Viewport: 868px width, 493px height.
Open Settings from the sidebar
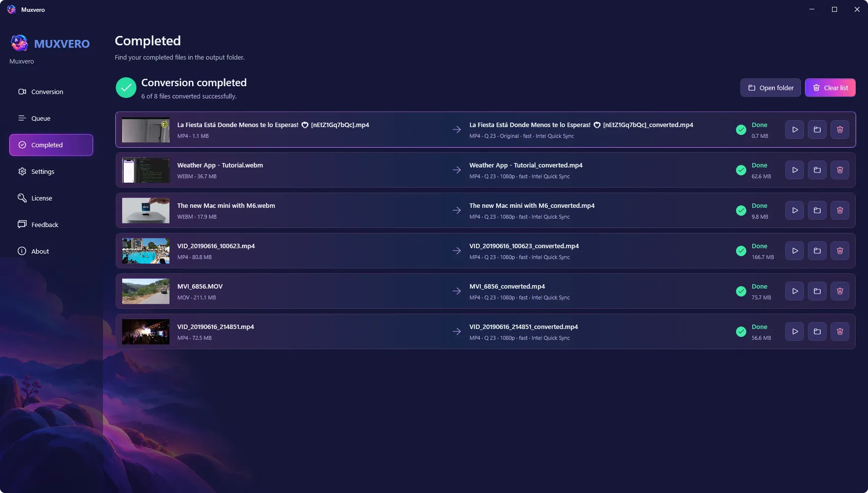tap(51, 171)
